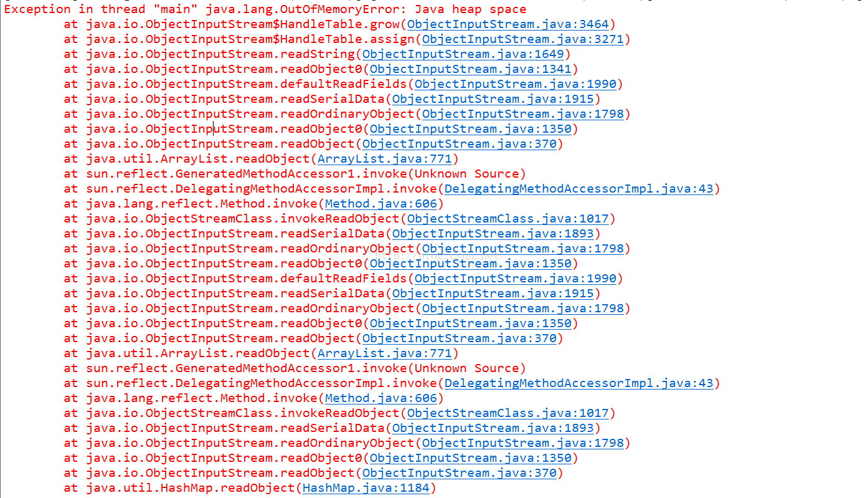Open the ObjectInputStream.java:3271 link
This screenshot has width=868, height=498.
point(522,39)
